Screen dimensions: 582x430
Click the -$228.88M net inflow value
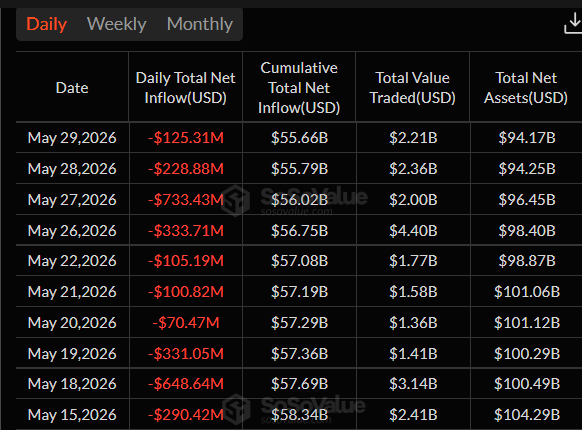coord(186,169)
